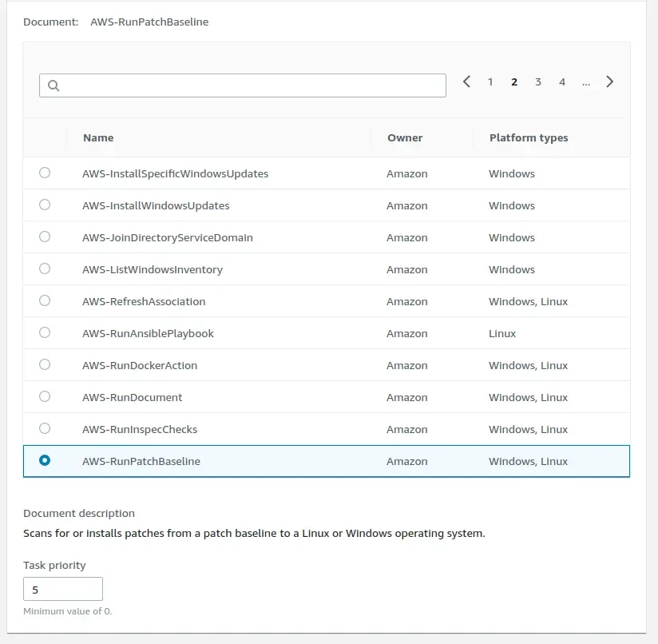
Task: Go to previous page with left chevron
Action: click(x=466, y=81)
